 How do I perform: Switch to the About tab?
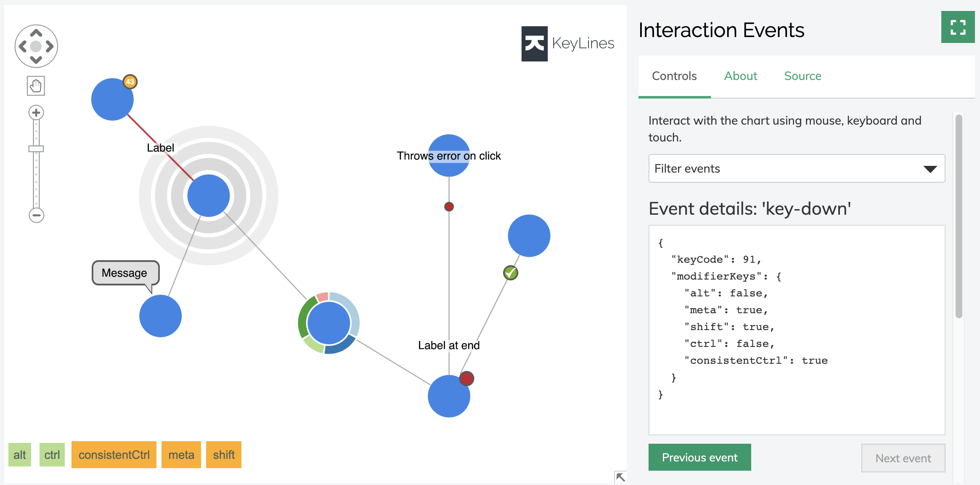(x=740, y=76)
